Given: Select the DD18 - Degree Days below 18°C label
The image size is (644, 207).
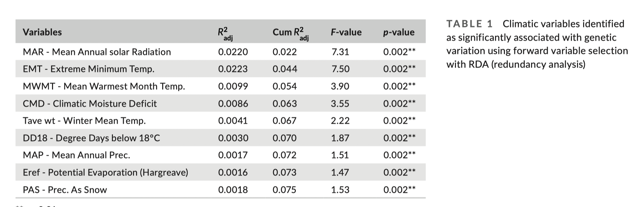Looking at the screenshot, I should pyautogui.click(x=91, y=138).
